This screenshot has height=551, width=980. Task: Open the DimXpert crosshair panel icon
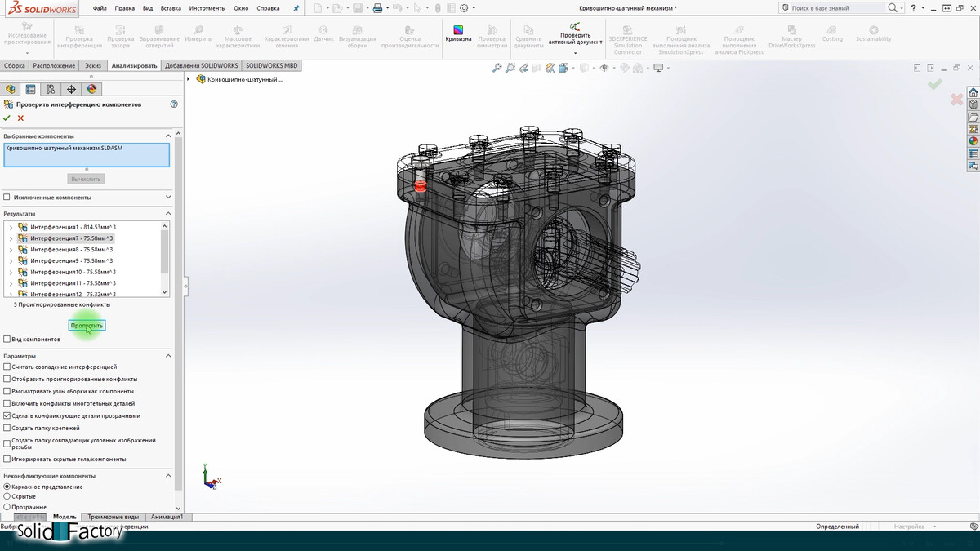[x=71, y=89]
